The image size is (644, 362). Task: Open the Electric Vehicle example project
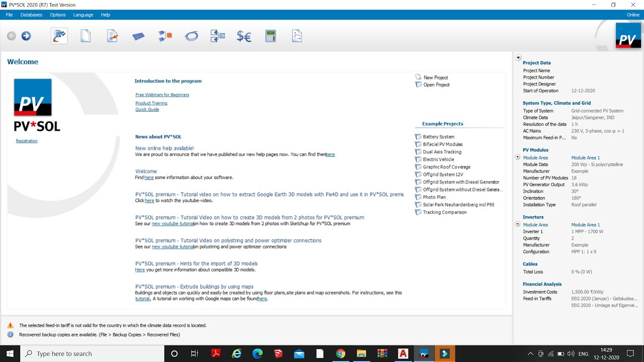pyautogui.click(x=439, y=159)
